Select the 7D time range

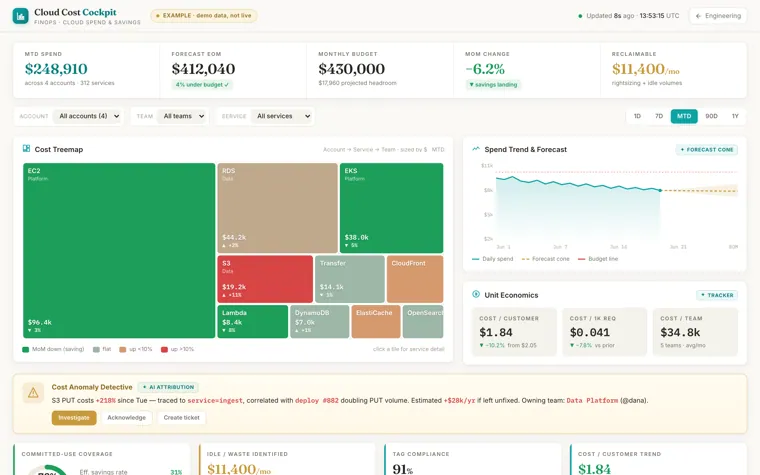(x=659, y=116)
